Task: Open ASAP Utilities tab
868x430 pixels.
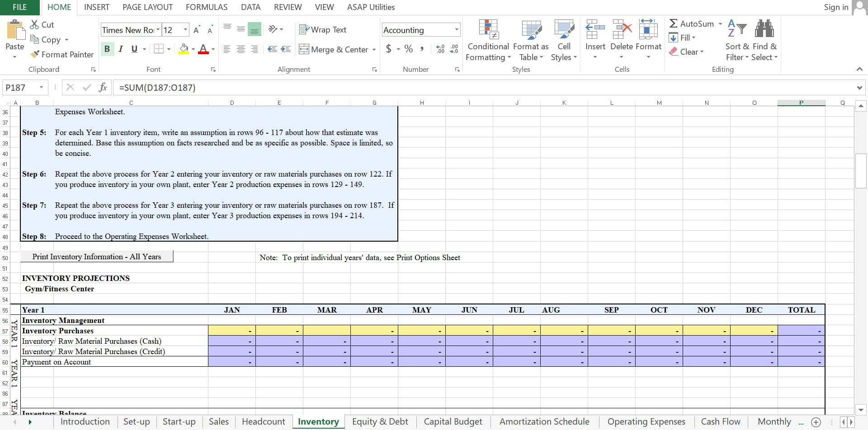Action: pos(371,7)
